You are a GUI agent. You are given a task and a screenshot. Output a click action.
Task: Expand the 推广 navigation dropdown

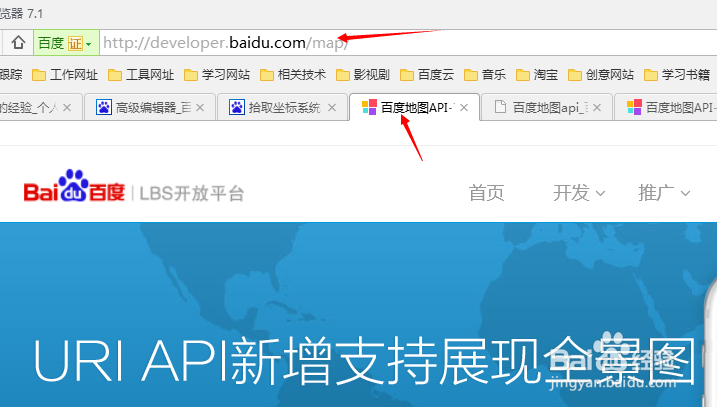point(664,193)
